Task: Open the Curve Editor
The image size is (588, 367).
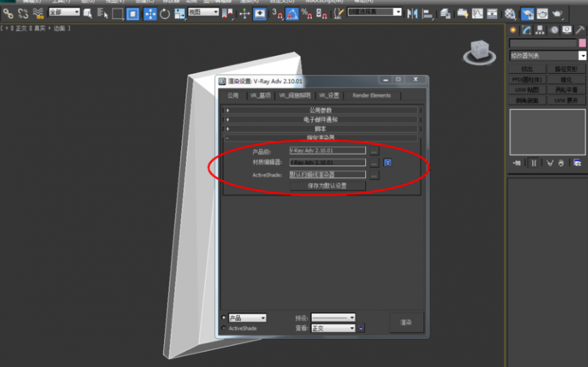Action: [x=477, y=14]
